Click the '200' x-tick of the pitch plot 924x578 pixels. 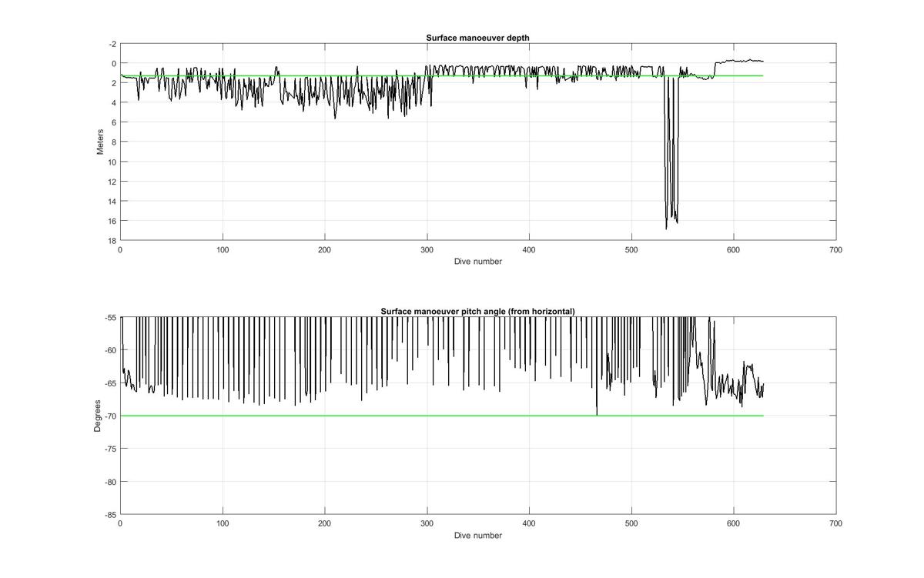pos(325,523)
